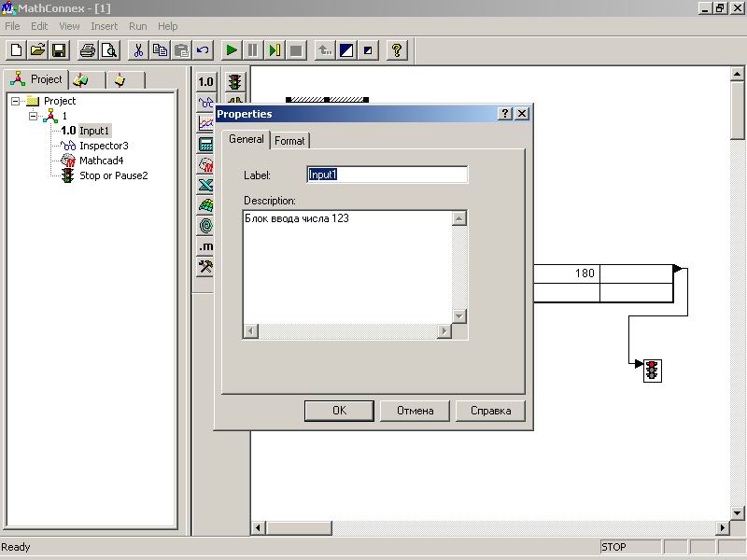Select the Stop or Pause traffic light palette icon
The image size is (747, 560).
(235, 82)
